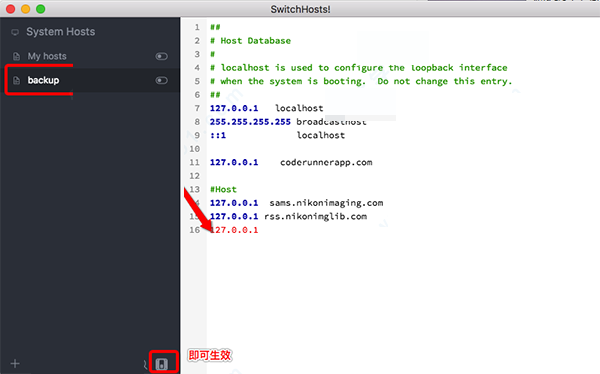Minimize the SwitchHosts! window with yellow button
The image size is (600, 374).
[26, 9]
